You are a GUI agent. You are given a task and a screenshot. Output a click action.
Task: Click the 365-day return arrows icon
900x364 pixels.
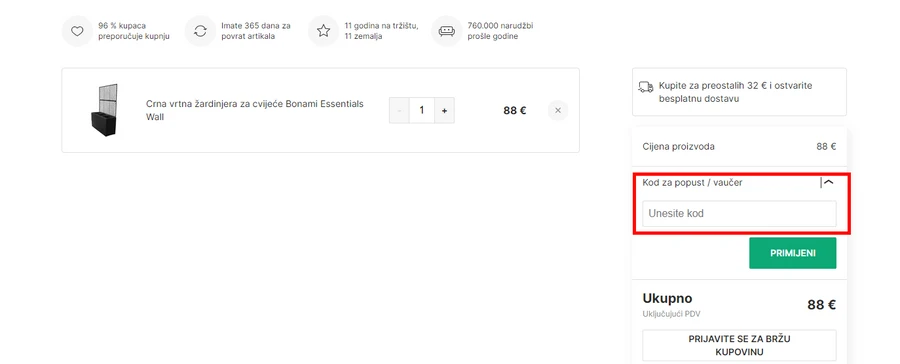[200, 31]
